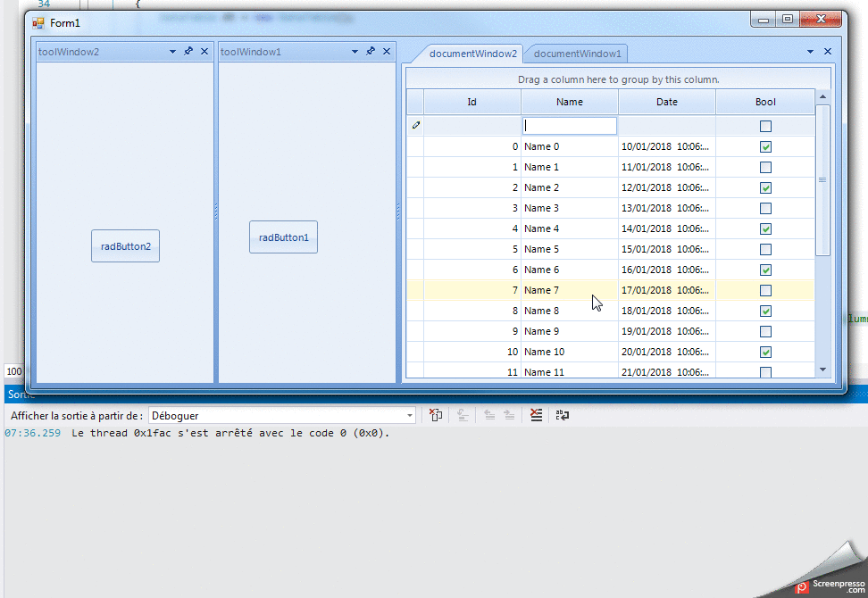Viewport: 868px width, 598px height.
Task: Click 'Drag a column here' group panel
Action: [618, 79]
